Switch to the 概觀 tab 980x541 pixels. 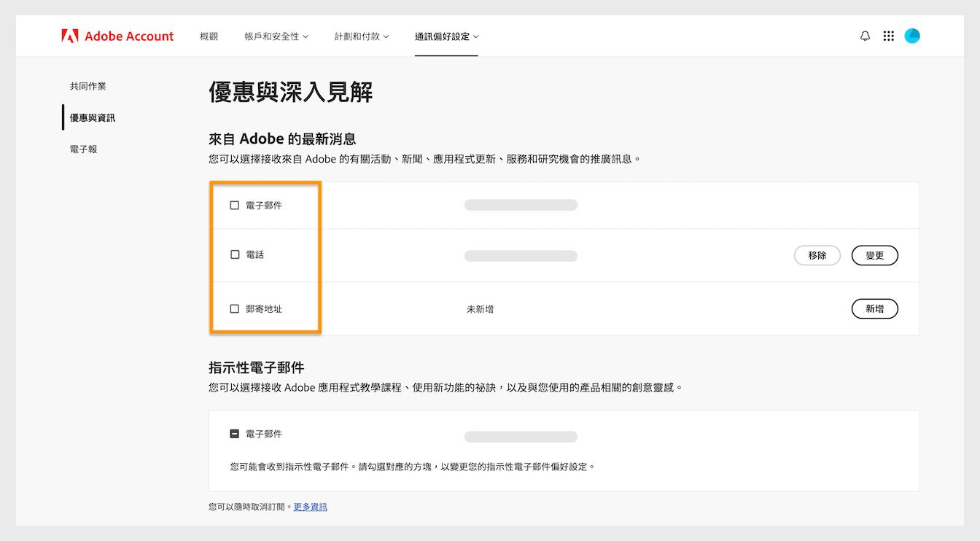(209, 36)
